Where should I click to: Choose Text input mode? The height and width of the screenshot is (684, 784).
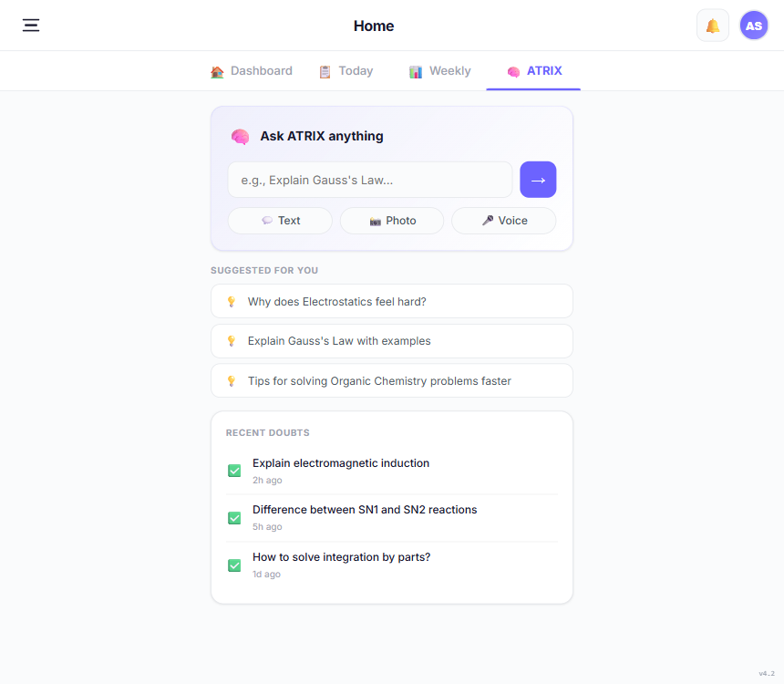pos(280,221)
